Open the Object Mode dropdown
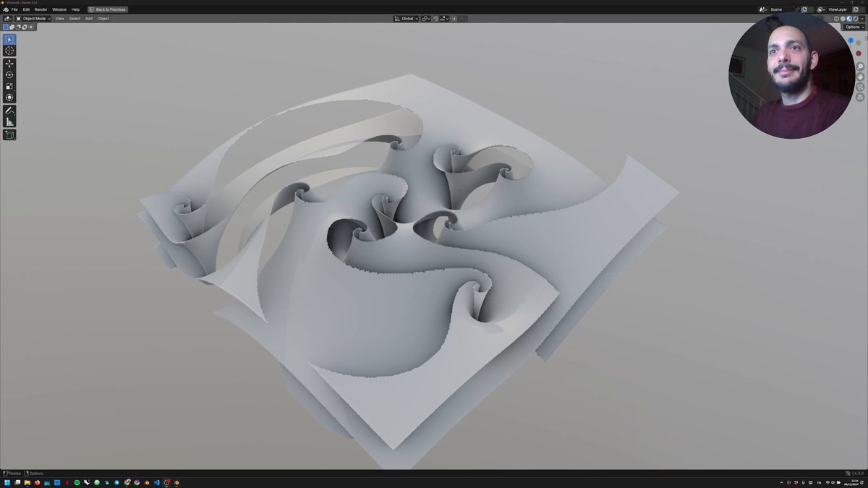868x488 pixels. pyautogui.click(x=34, y=18)
